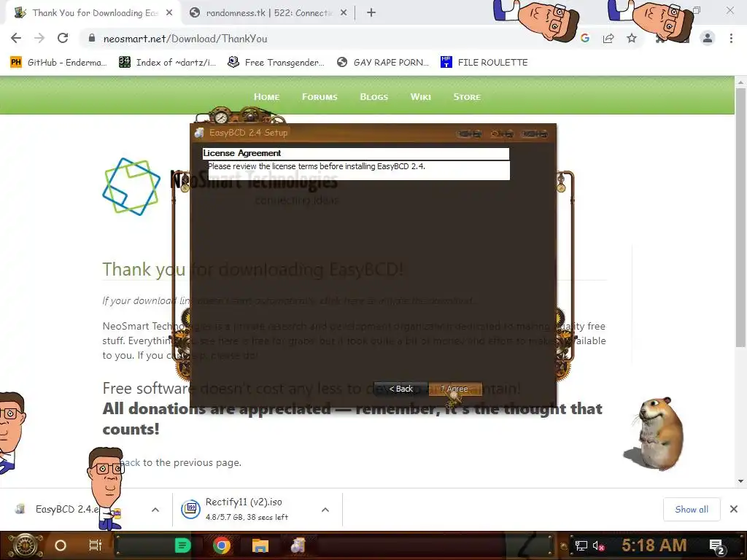Screen dimensions: 747x560
Task: Click the NeoSmart Technologies logo
Action: [131, 187]
